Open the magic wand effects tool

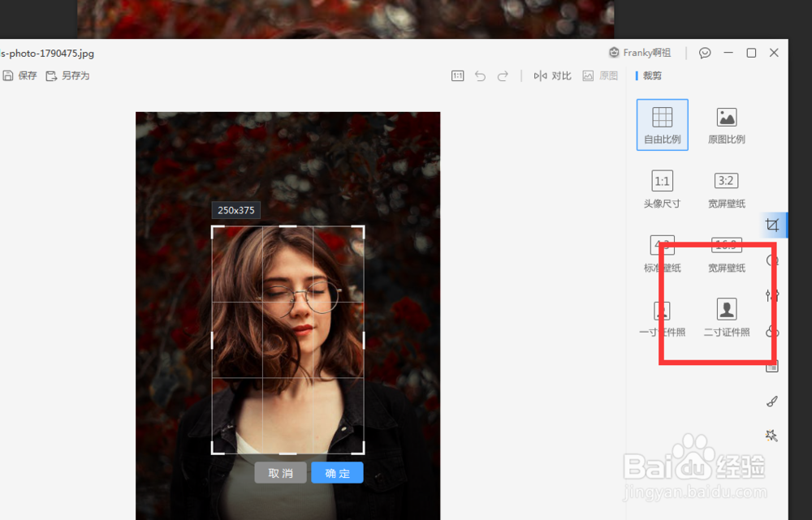[771, 436]
